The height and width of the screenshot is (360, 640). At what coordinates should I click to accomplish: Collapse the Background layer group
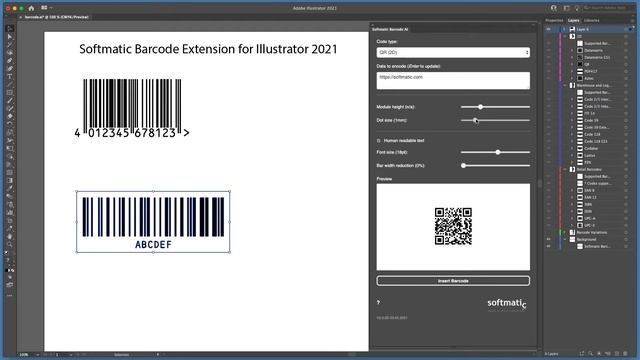tap(565, 239)
